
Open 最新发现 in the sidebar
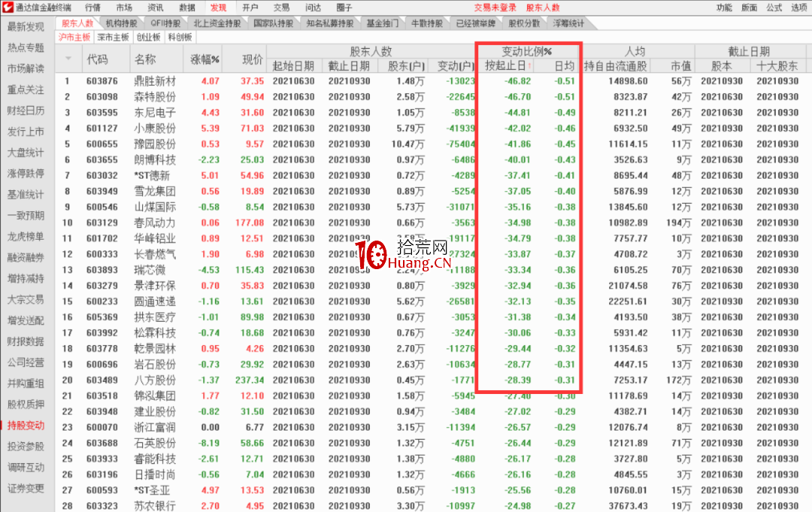pyautogui.click(x=26, y=27)
